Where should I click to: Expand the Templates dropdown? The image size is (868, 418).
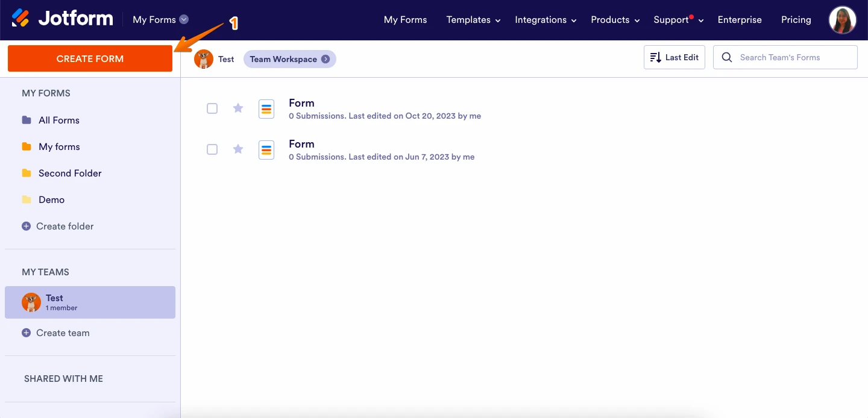473,20
